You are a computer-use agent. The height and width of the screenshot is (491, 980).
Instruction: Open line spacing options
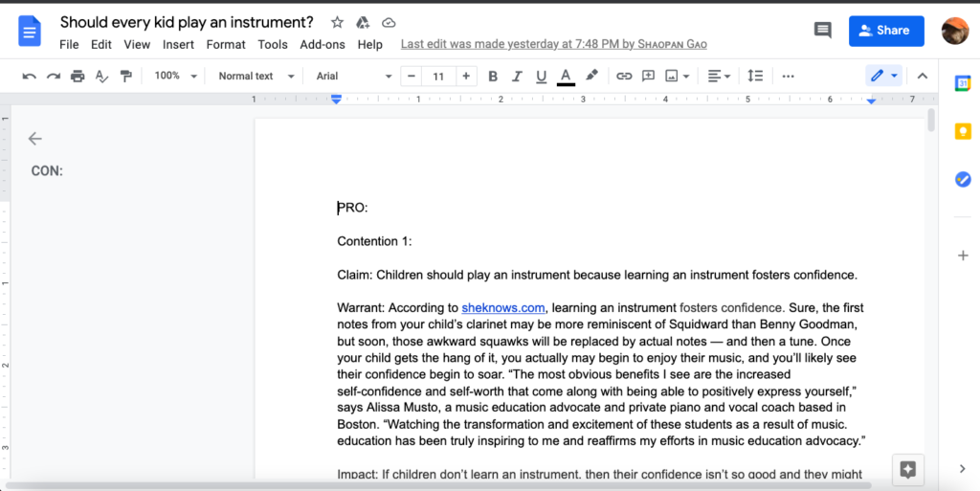click(755, 77)
